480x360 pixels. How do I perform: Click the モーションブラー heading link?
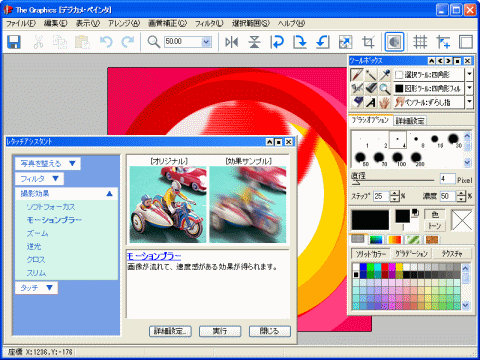pyautogui.click(x=154, y=256)
